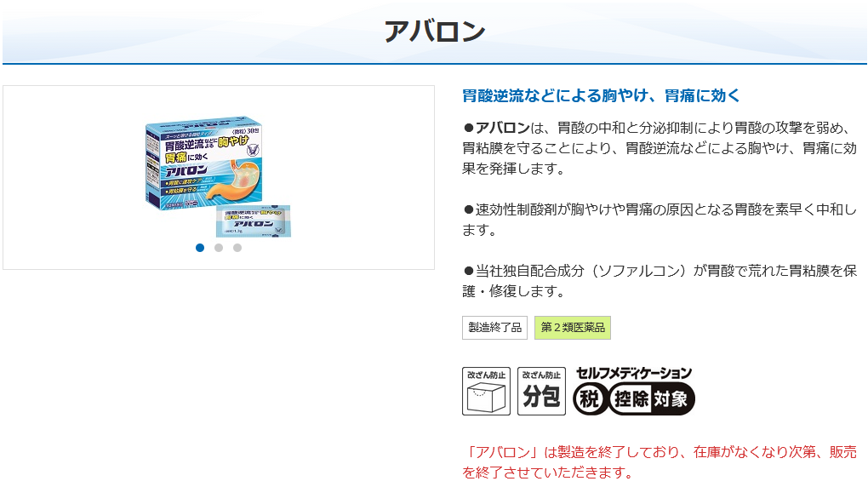This screenshot has width=868, height=487.
Task: Click the 改ざん防止 box package icon
Action: pyautogui.click(x=486, y=391)
